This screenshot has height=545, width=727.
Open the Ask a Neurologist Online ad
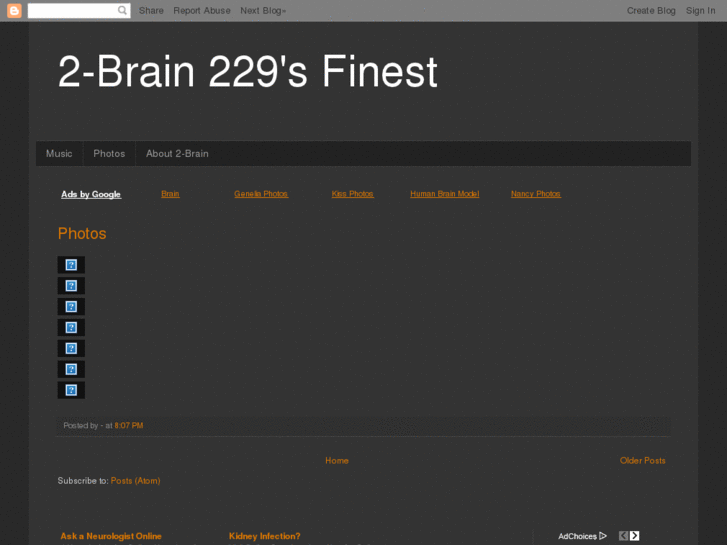click(x=111, y=536)
